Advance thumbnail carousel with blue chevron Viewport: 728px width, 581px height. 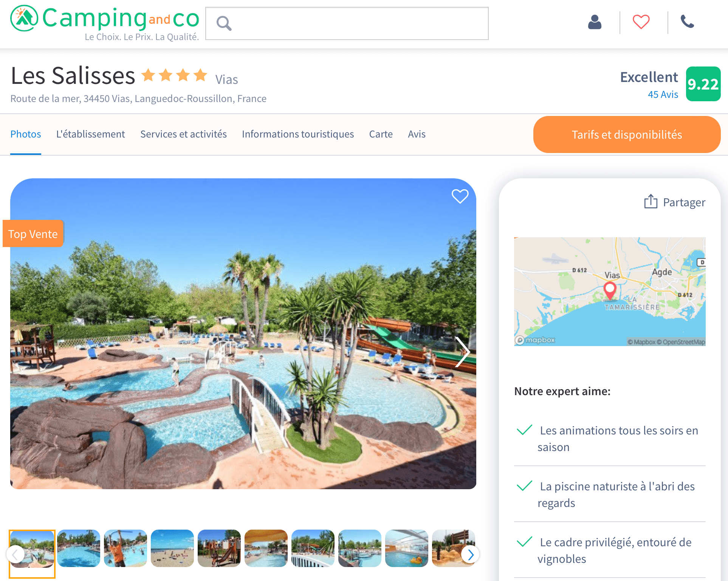tap(470, 555)
